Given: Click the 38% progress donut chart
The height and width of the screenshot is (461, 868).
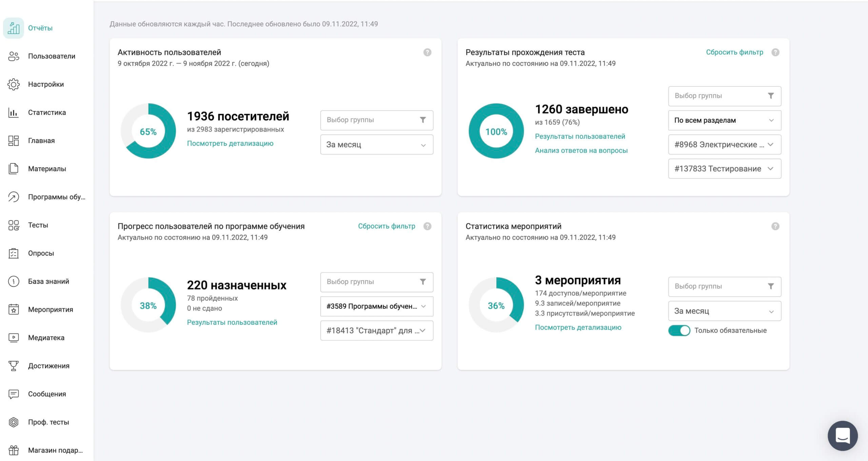Looking at the screenshot, I should (x=148, y=305).
